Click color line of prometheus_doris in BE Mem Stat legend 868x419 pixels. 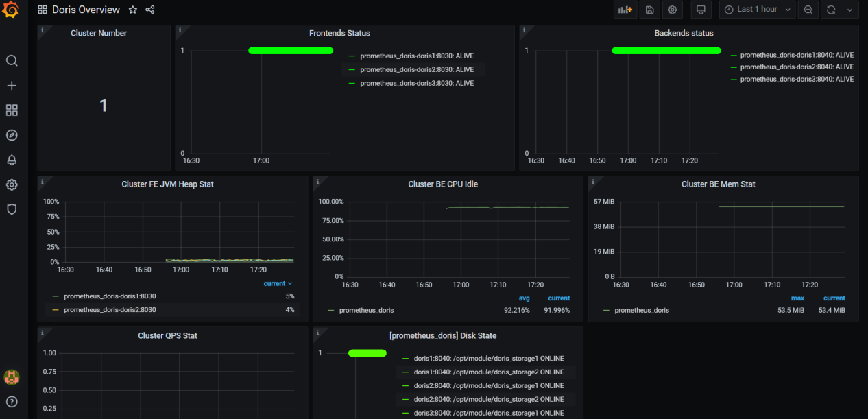(607, 310)
